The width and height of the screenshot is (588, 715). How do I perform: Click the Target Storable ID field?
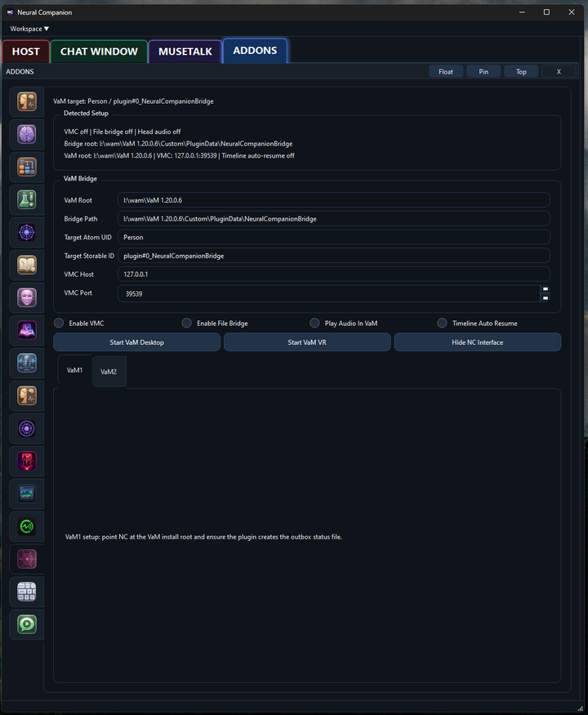(x=334, y=256)
